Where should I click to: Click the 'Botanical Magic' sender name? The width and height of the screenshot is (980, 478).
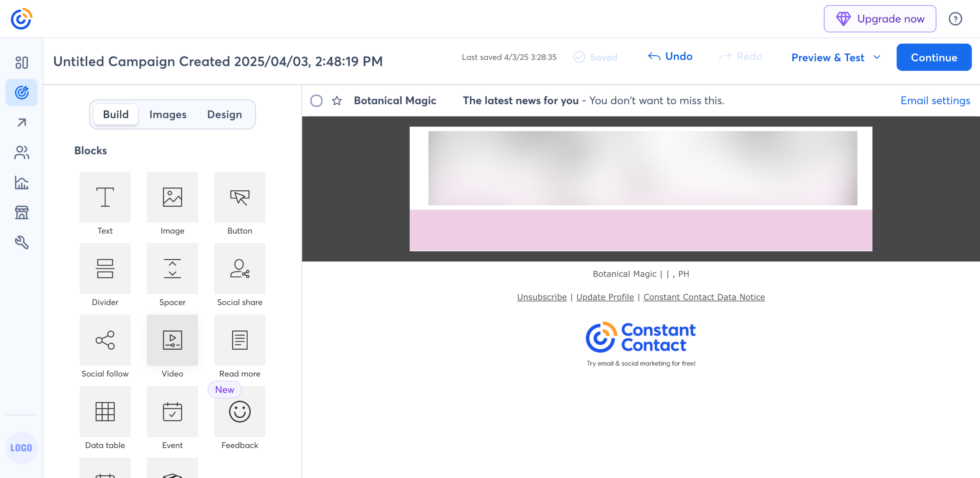click(x=395, y=101)
